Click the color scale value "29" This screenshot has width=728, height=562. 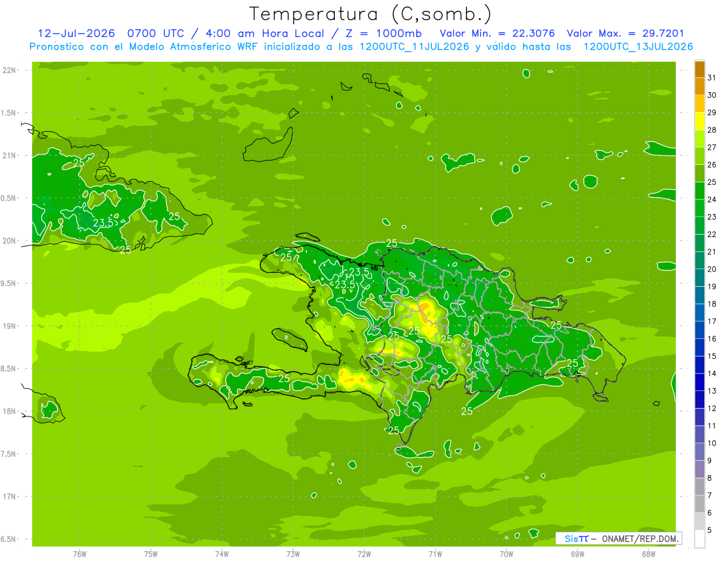(712, 113)
